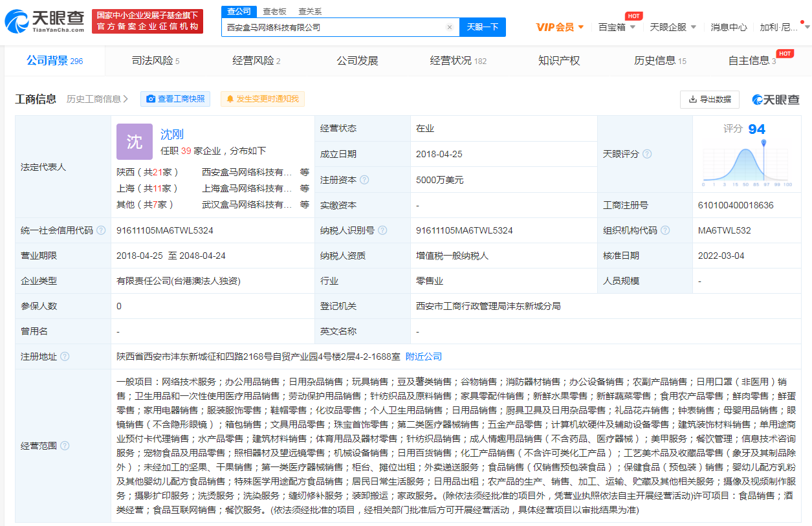Open the help icon beside 注册地址
Viewport: 812px width, 526px height.
tap(65, 356)
